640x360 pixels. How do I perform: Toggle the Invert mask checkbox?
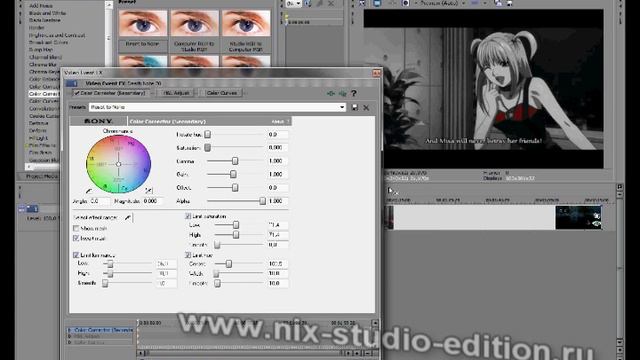(x=76, y=238)
